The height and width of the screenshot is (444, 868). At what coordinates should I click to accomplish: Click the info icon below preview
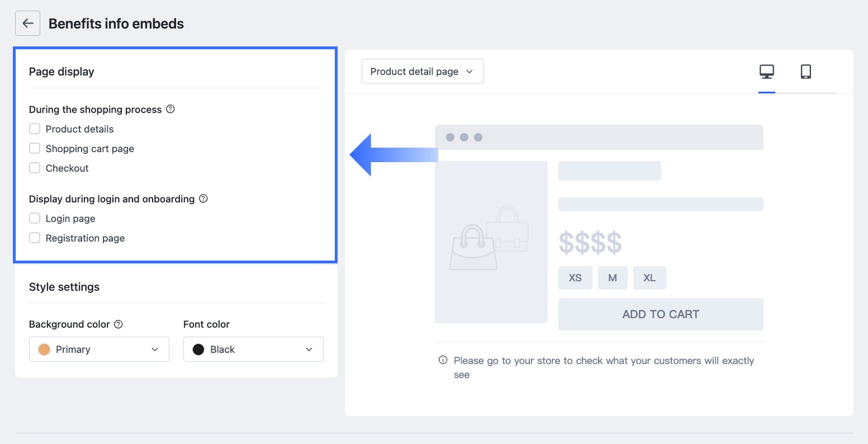(x=443, y=360)
